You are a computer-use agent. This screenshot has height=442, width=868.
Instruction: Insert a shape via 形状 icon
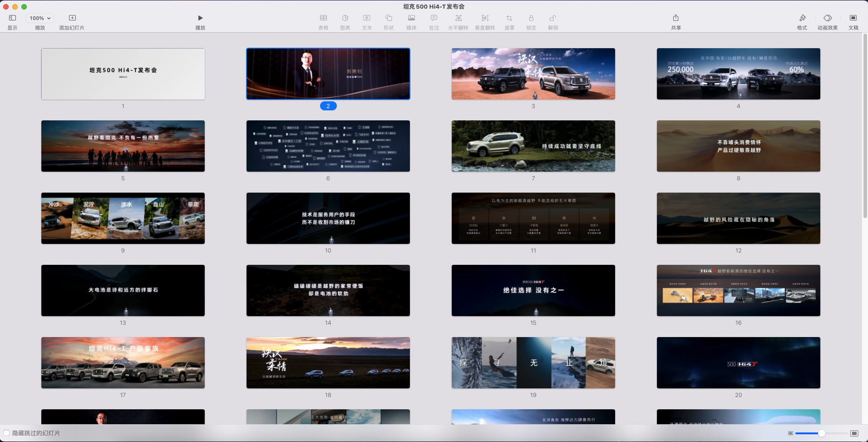click(x=389, y=18)
